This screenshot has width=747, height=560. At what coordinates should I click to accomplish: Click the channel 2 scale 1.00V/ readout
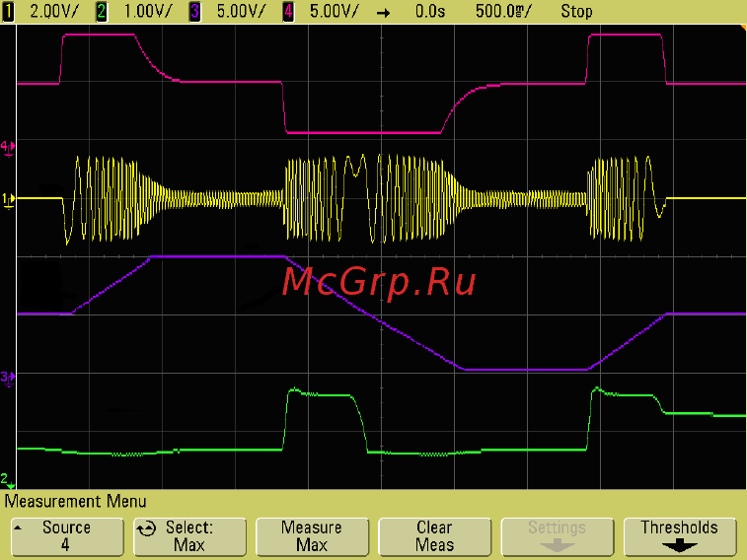147,12
